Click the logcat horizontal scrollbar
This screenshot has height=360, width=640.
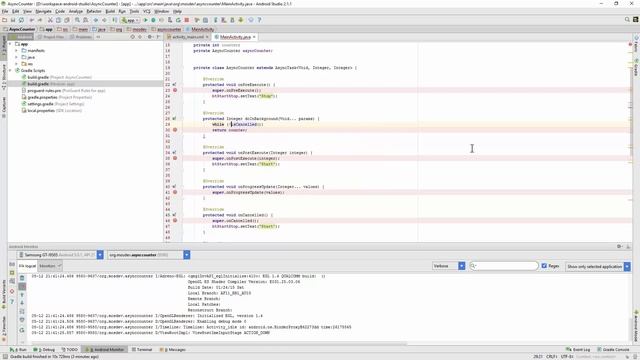point(219,344)
